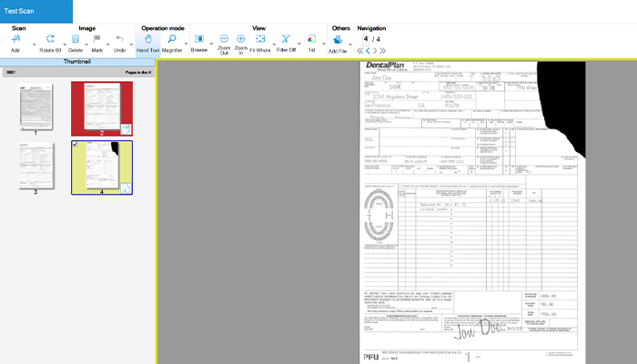The width and height of the screenshot is (637, 364).
Task: Enable the Hand Tool operation mode
Action: (148, 40)
